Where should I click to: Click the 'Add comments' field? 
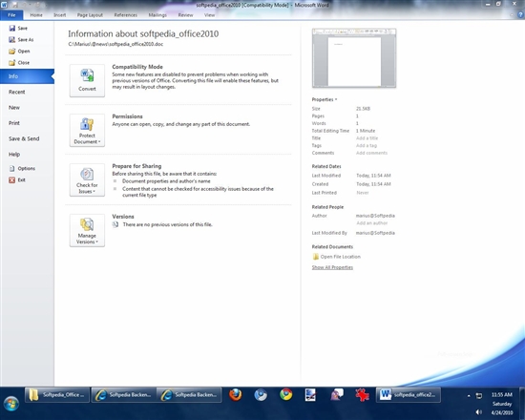coord(371,153)
